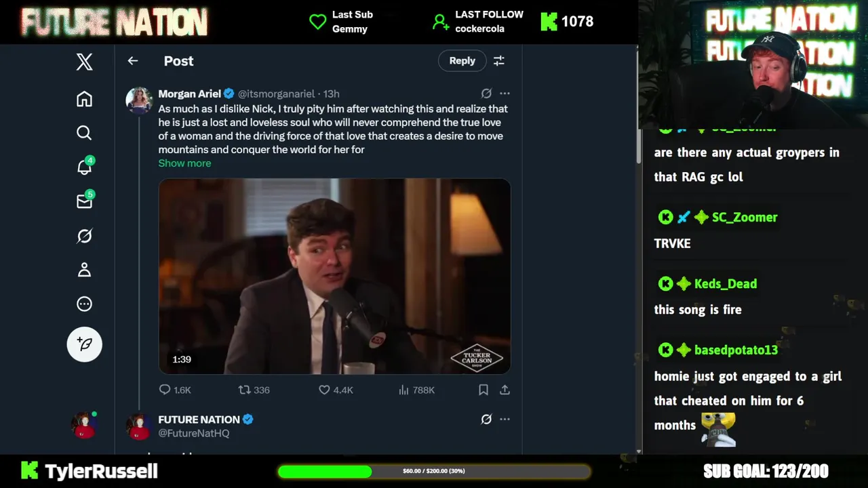Open Messages envelope icon
868x488 pixels.
tap(84, 201)
